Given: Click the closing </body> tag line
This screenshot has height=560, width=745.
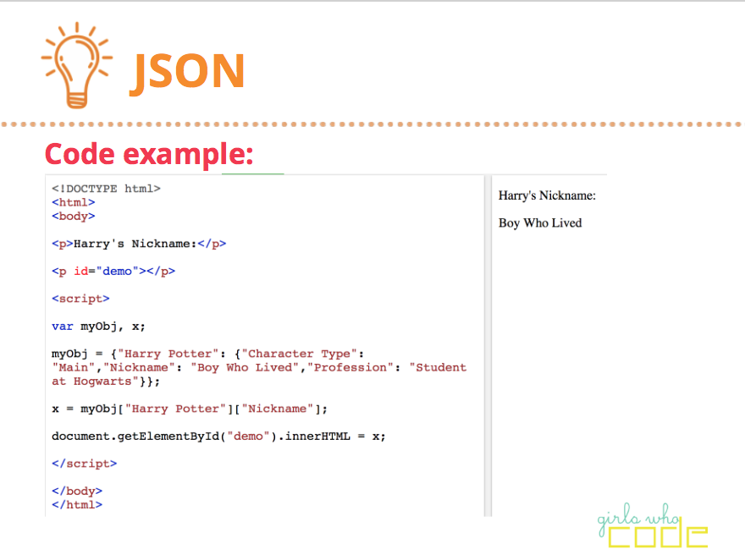Looking at the screenshot, I should click(77, 491).
